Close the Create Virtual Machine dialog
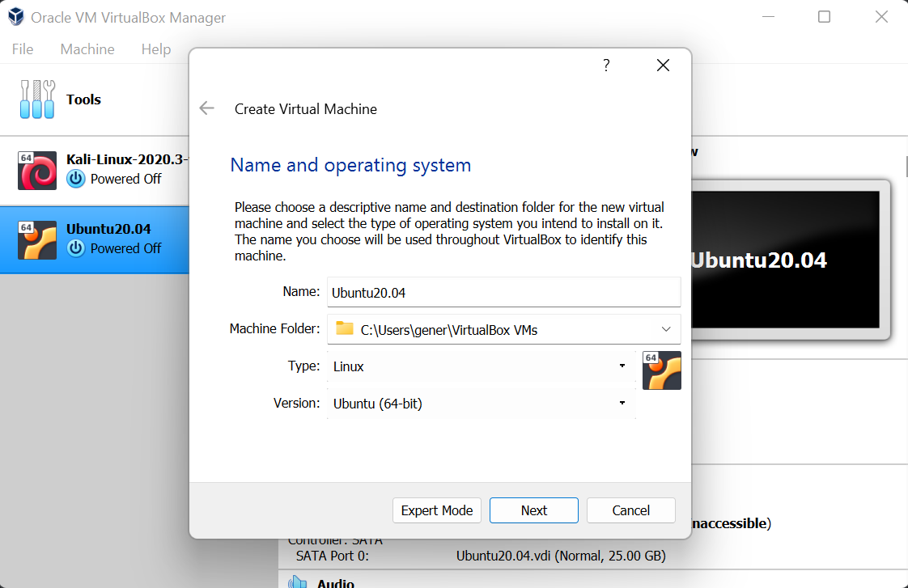 click(x=663, y=65)
